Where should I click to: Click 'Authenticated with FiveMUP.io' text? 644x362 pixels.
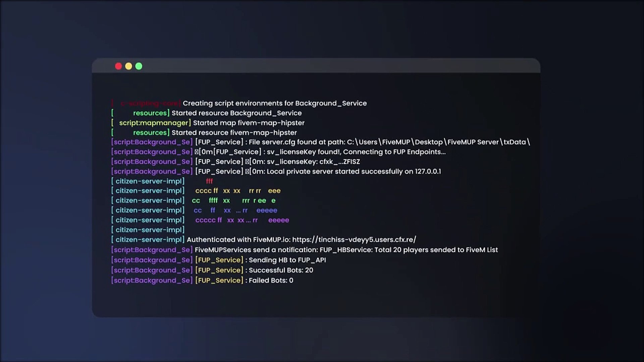pos(238,240)
